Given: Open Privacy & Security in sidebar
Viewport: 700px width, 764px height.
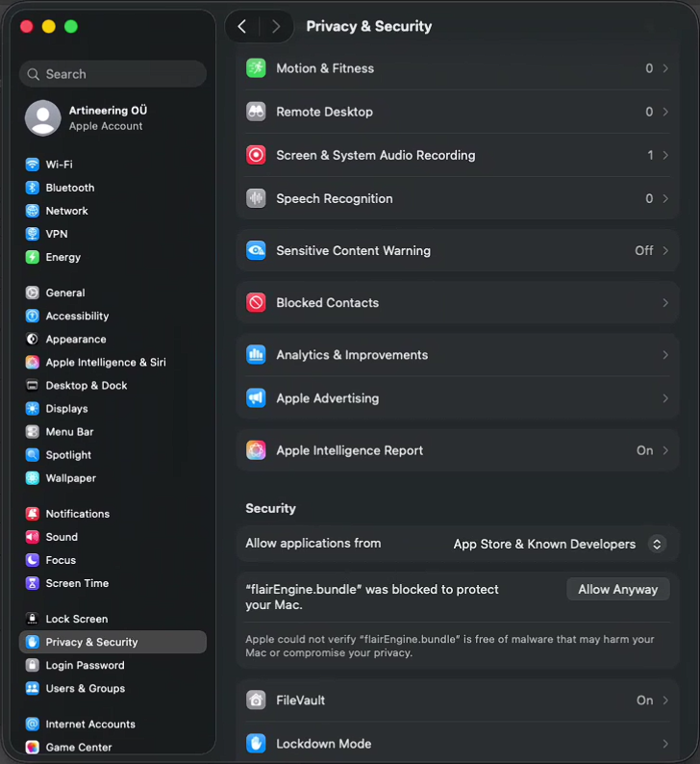Looking at the screenshot, I should point(112,642).
